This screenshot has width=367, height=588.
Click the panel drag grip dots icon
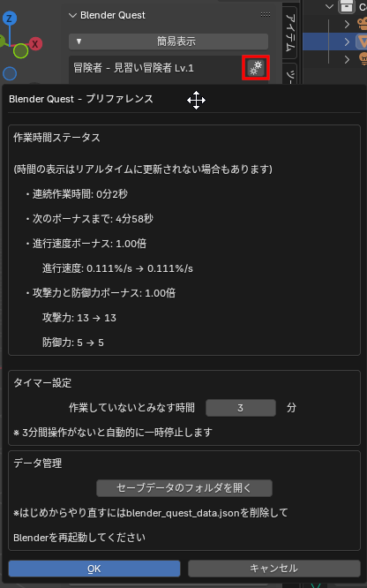click(x=266, y=15)
